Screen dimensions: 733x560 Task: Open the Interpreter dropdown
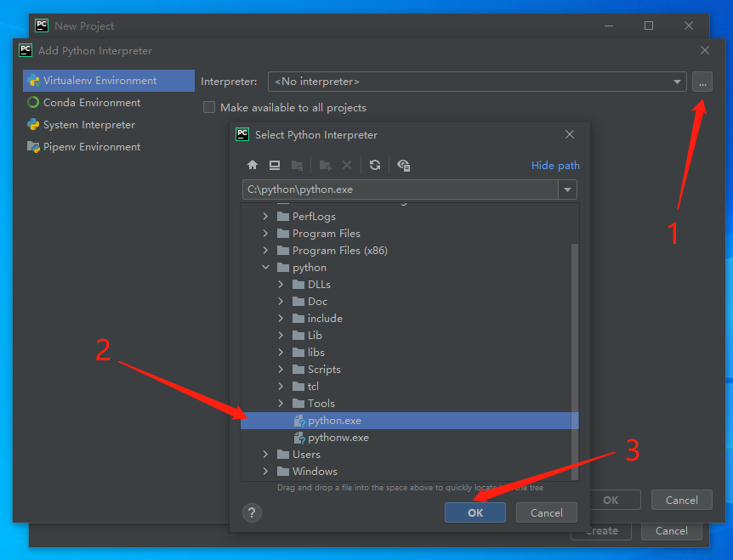click(x=677, y=82)
